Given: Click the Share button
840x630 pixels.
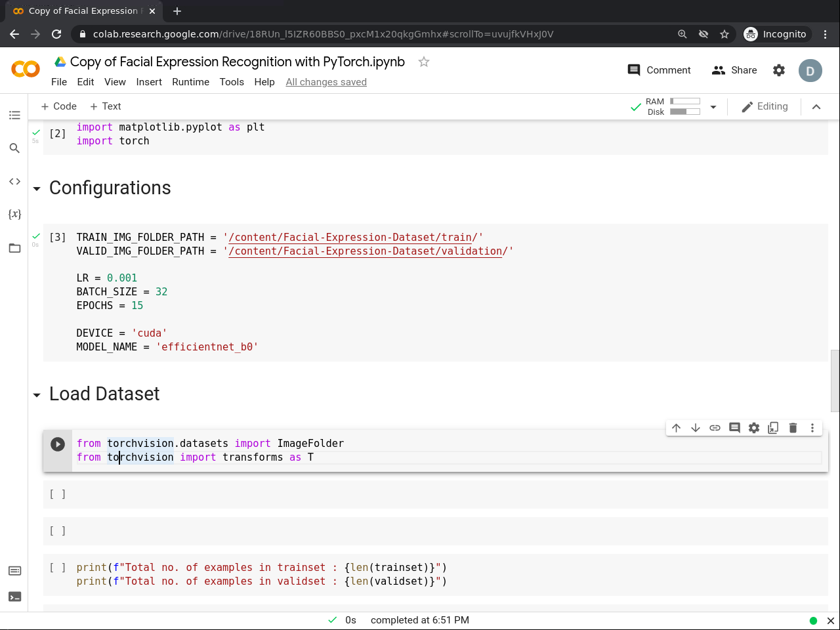Looking at the screenshot, I should point(734,70).
